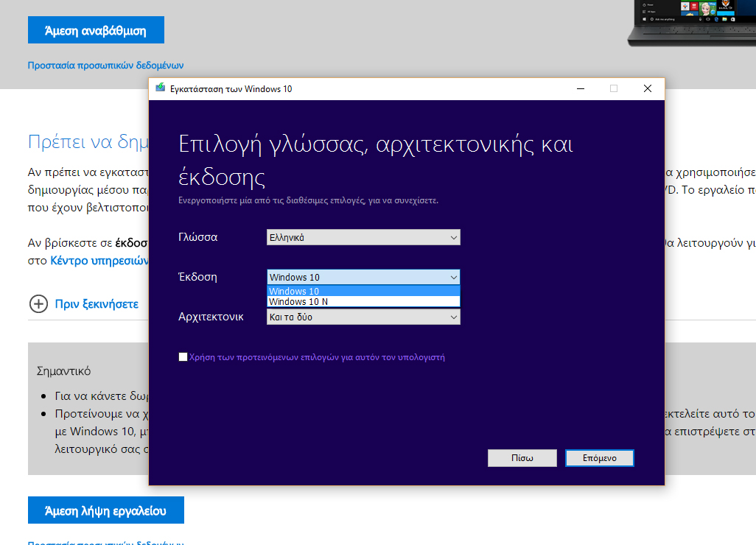Open the top 'Προστασία προσωπικών δεδομένων' link

click(105, 65)
